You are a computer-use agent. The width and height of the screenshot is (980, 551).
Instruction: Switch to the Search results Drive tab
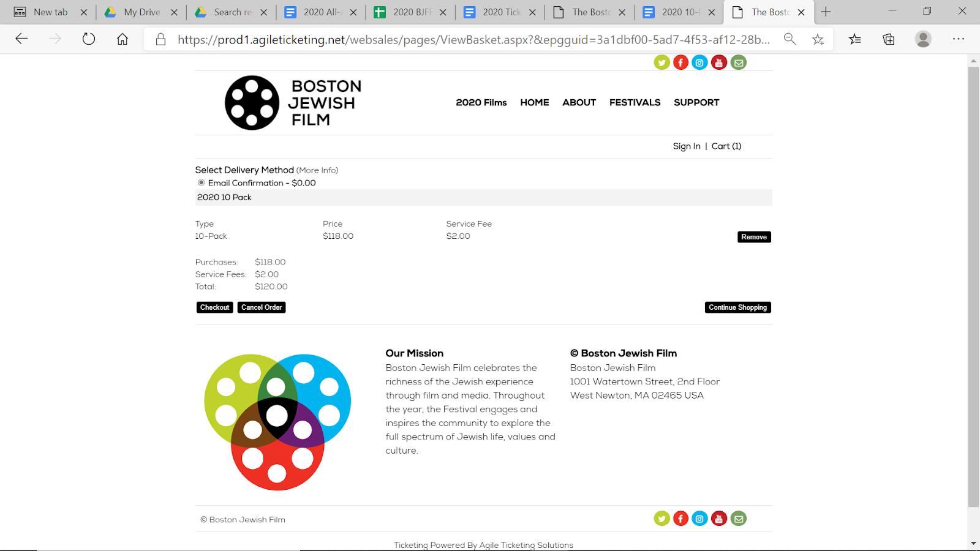[232, 12]
